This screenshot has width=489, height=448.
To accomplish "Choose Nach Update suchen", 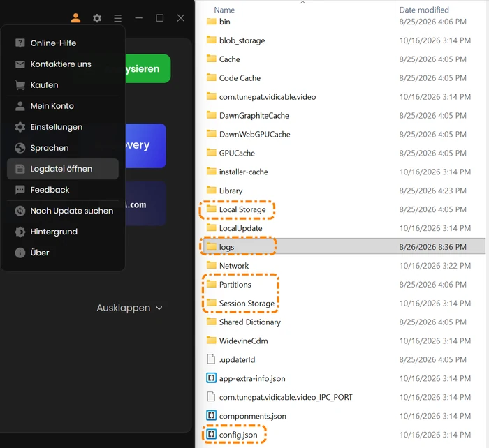I will click(x=63, y=211).
